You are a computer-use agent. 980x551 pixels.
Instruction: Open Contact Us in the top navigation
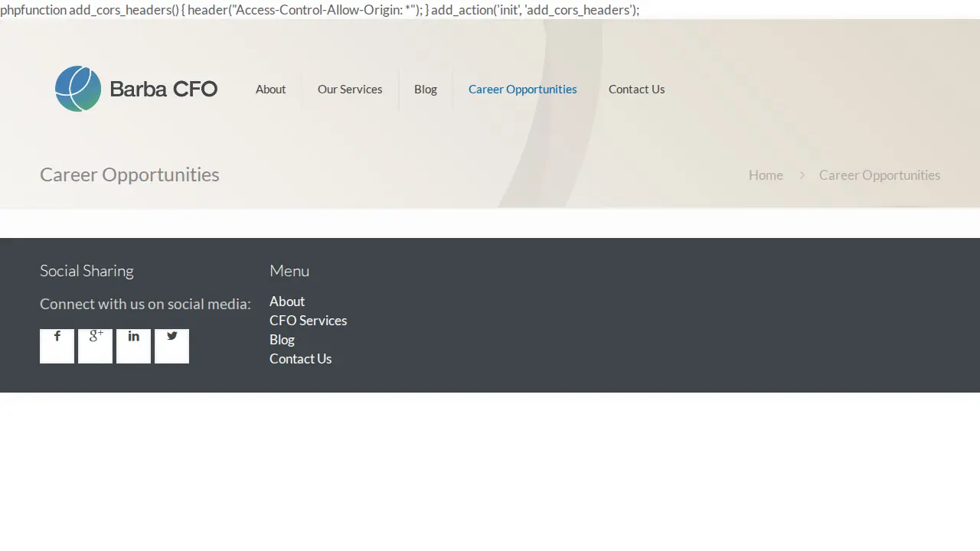(636, 90)
